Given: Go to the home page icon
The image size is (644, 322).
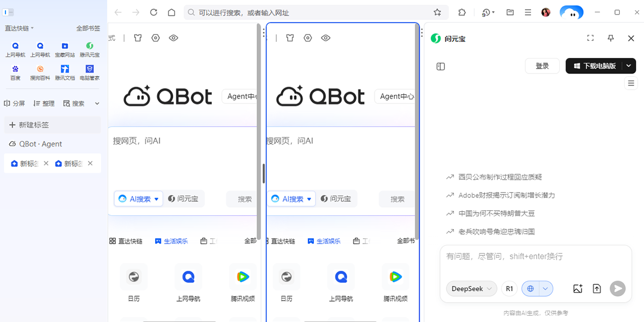Looking at the screenshot, I should click(x=171, y=12).
